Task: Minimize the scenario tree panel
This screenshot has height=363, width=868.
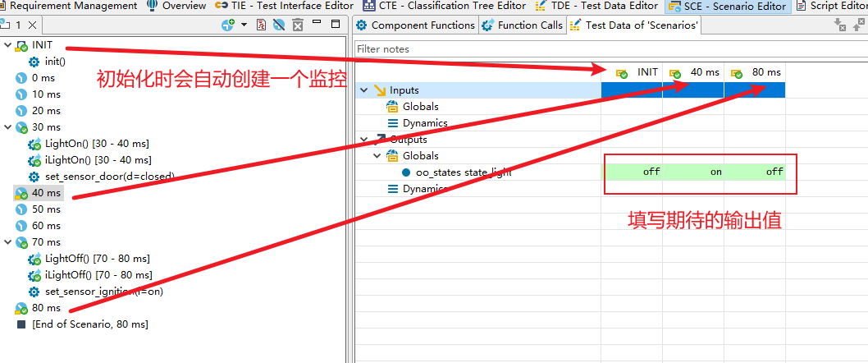Action: pos(317,23)
